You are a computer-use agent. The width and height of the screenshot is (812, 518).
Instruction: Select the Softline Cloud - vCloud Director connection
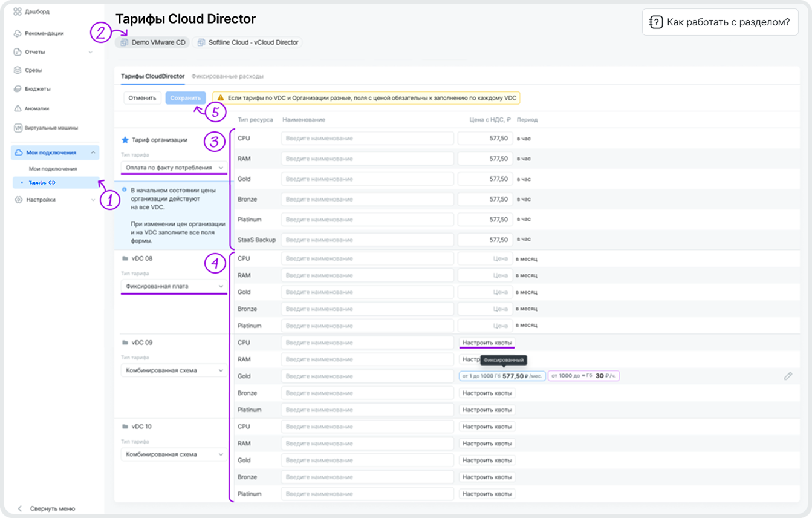[248, 42]
